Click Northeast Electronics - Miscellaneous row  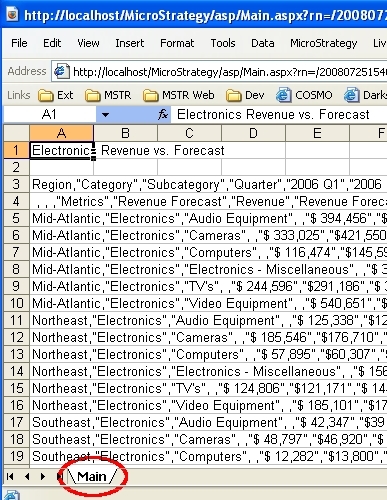(209, 371)
